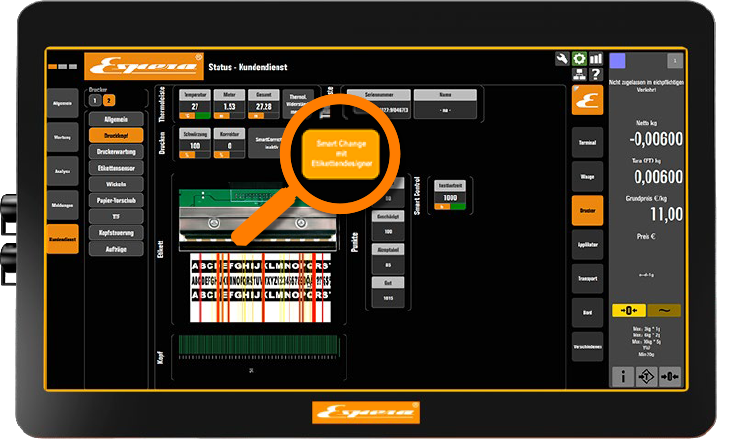Viewport: 730px width, 440px height.
Task: Click the orange Drucker device button
Action: coord(588,210)
